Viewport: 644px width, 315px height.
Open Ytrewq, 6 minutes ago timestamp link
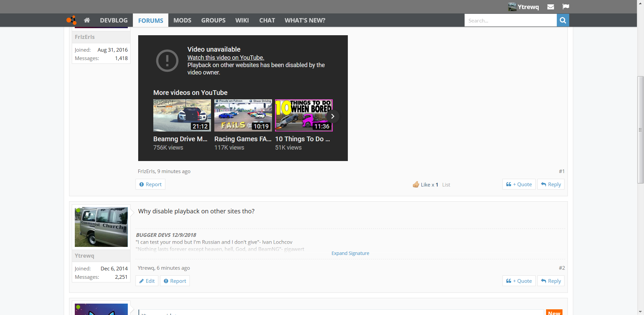[x=173, y=268]
